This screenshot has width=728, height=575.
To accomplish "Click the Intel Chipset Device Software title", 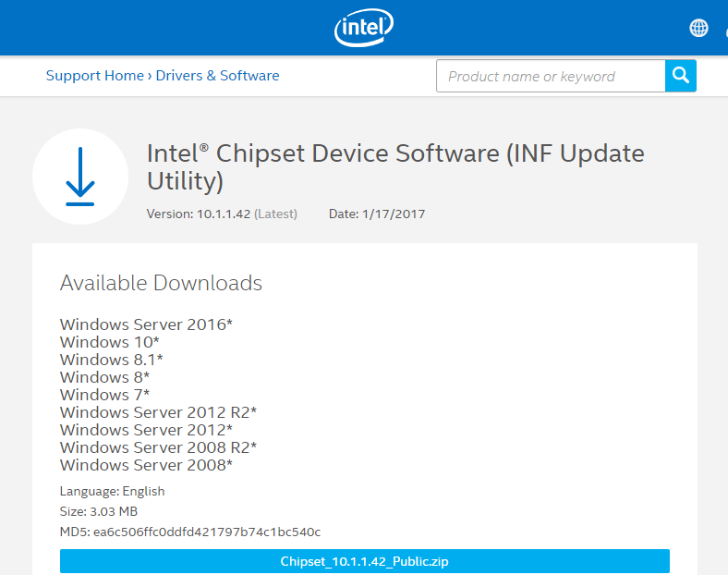I will 395,166.
